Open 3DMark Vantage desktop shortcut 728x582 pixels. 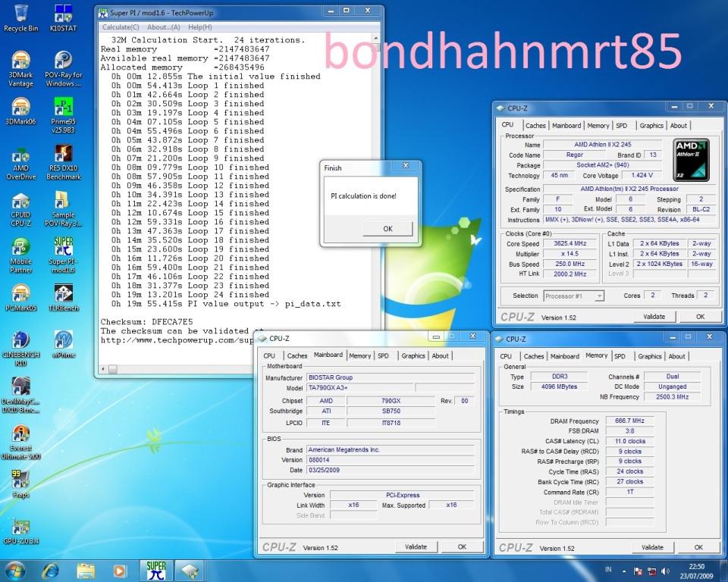21,69
